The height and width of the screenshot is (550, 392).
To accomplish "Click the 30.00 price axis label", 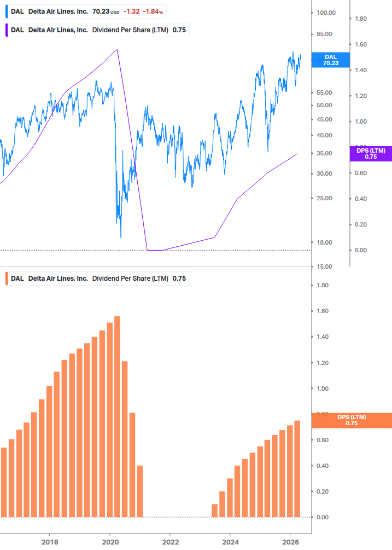I will click(324, 173).
